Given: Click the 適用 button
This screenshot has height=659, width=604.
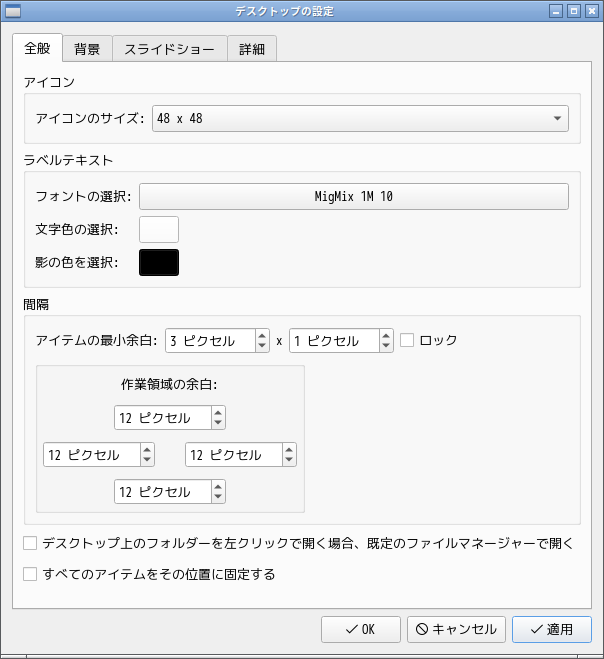Looking at the screenshot, I should click(x=551, y=629).
